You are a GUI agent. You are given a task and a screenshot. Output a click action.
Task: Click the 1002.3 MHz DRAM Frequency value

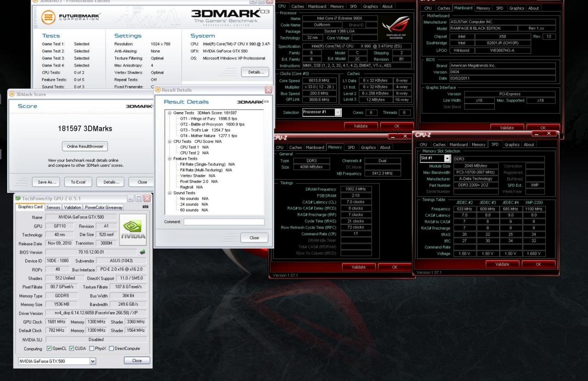point(356,189)
